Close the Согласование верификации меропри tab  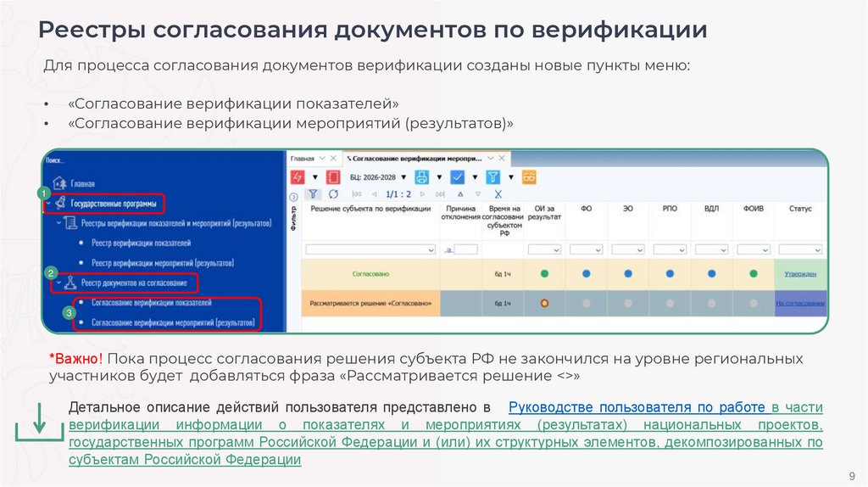point(502,159)
